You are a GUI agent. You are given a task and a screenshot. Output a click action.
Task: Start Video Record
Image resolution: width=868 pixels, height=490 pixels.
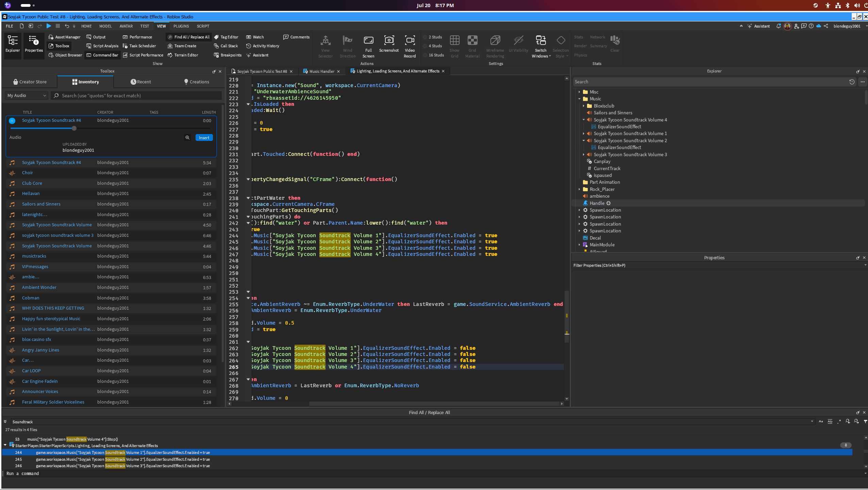click(410, 47)
